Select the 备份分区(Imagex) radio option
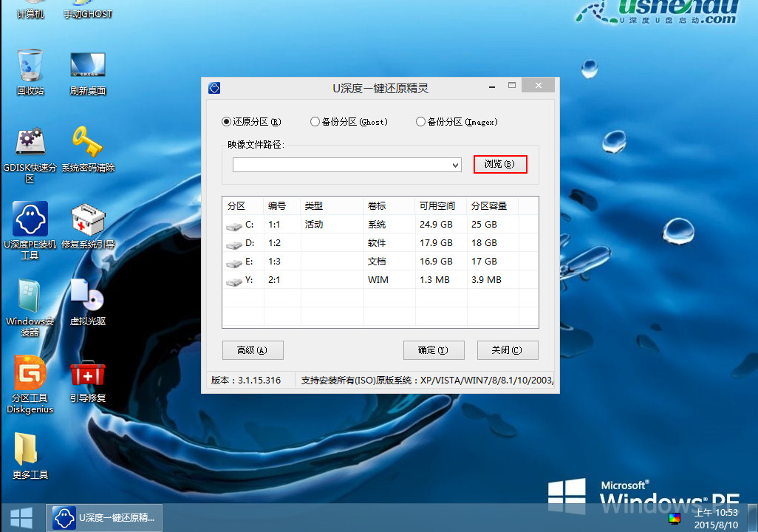Screen dimensions: 758x532 (x=457, y=122)
